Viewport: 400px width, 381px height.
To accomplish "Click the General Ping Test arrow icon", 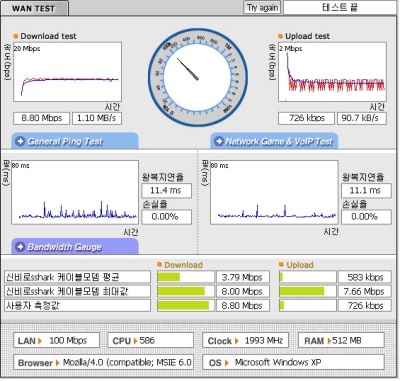I will [20, 141].
